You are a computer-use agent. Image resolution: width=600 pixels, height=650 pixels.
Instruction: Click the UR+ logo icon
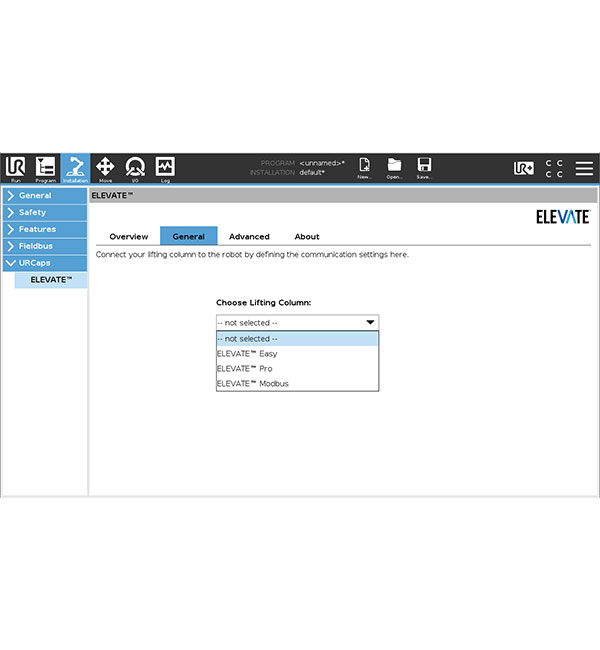point(524,168)
